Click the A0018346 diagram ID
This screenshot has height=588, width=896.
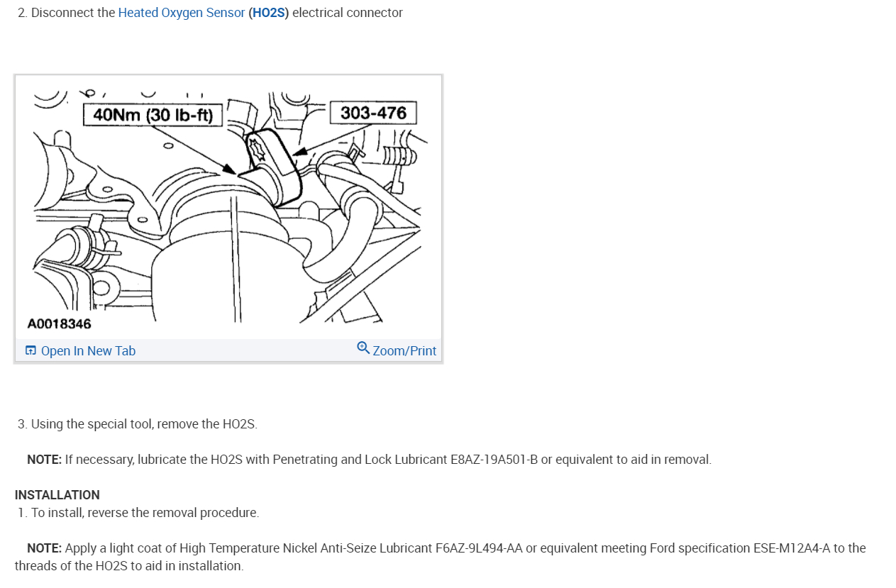coord(59,323)
